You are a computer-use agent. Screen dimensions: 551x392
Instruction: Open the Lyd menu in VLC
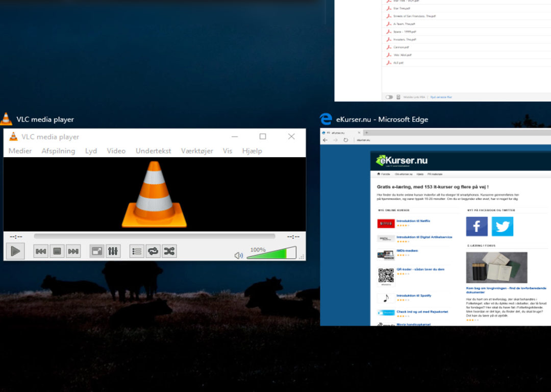point(91,151)
